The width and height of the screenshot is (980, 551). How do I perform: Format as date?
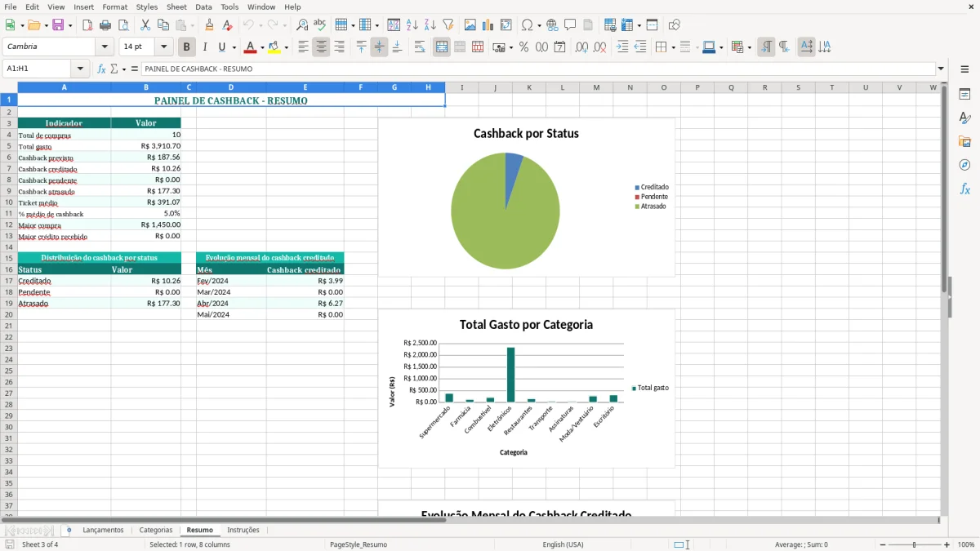pos(560,47)
